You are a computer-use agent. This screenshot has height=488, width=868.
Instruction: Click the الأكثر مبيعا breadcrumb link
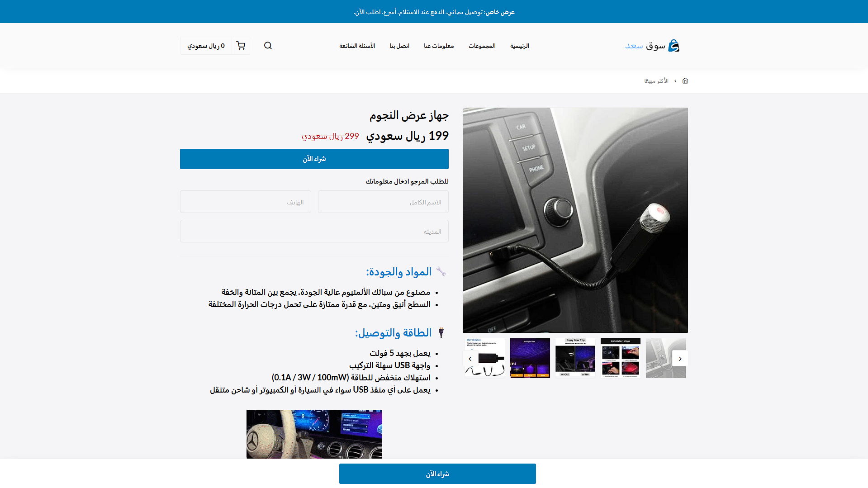pos(656,81)
